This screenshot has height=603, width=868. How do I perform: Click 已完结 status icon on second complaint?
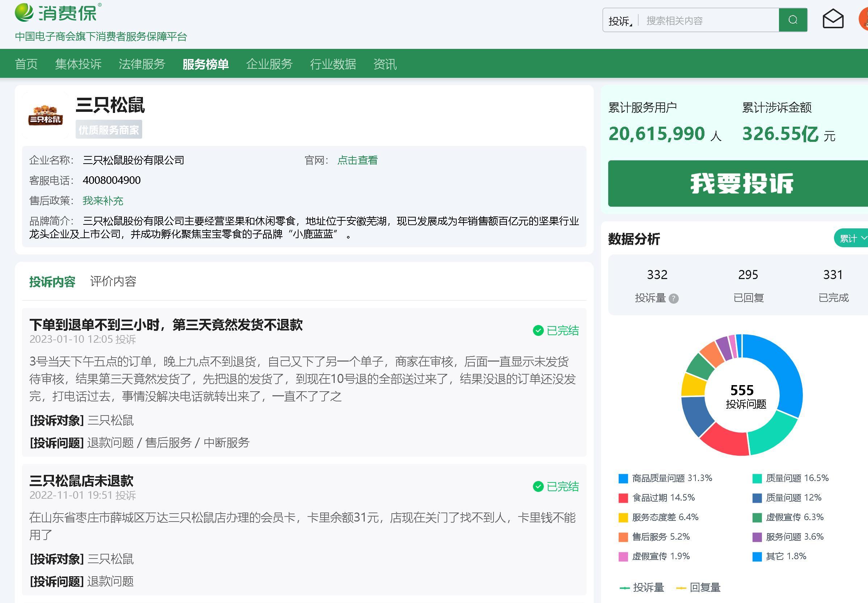click(x=538, y=486)
